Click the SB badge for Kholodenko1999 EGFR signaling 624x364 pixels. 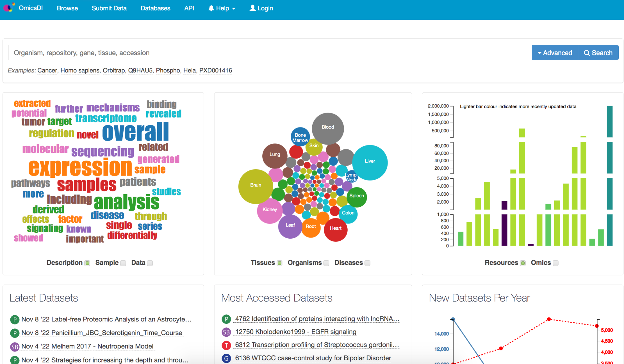click(x=226, y=332)
